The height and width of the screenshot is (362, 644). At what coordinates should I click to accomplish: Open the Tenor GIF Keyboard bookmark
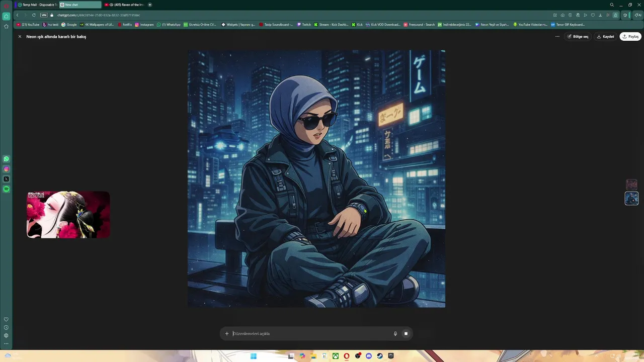pyautogui.click(x=568, y=25)
